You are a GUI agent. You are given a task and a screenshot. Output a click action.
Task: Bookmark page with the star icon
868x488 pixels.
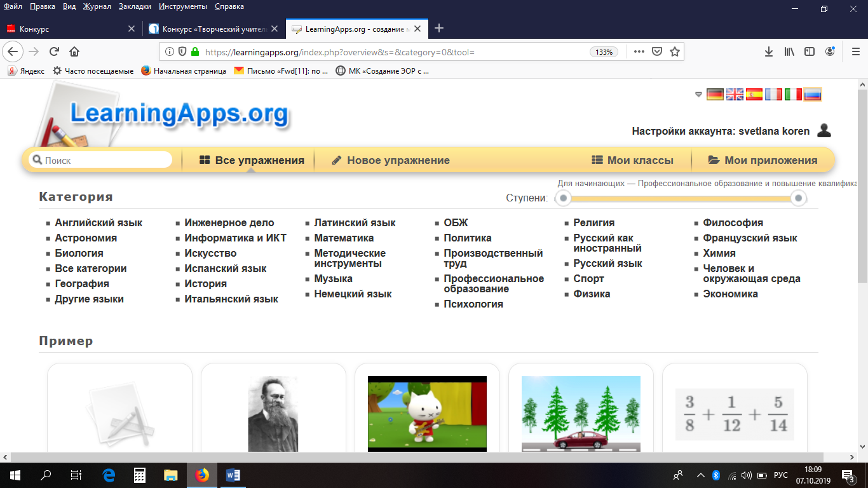[675, 52]
